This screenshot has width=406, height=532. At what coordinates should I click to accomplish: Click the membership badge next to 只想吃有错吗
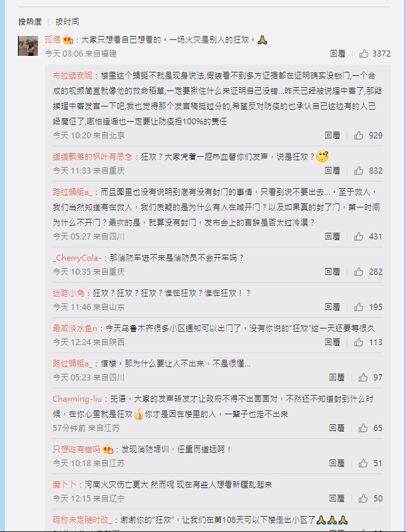click(108, 450)
